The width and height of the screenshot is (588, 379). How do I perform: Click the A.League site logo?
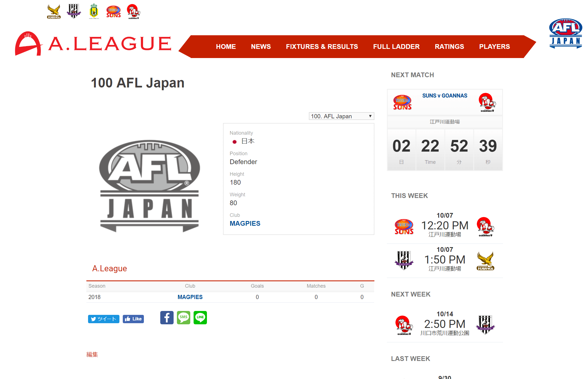pyautogui.click(x=93, y=44)
